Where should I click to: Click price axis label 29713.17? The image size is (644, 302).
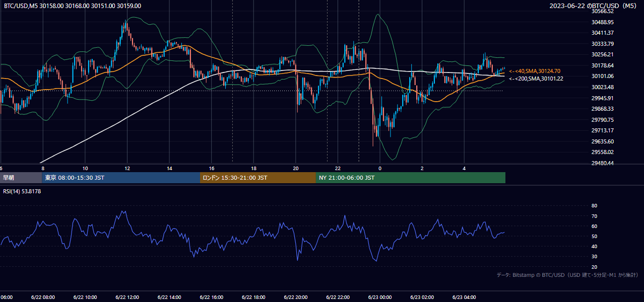(602, 130)
